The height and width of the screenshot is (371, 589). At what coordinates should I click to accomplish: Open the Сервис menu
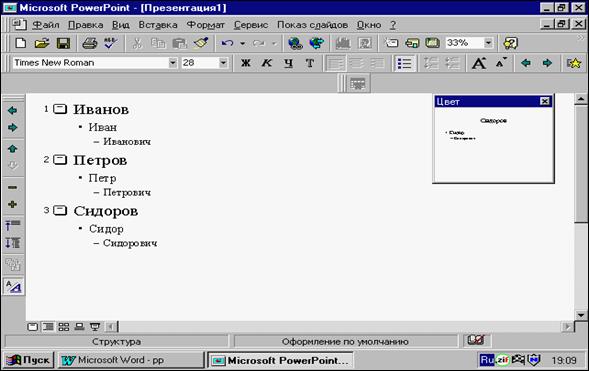pyautogui.click(x=251, y=25)
